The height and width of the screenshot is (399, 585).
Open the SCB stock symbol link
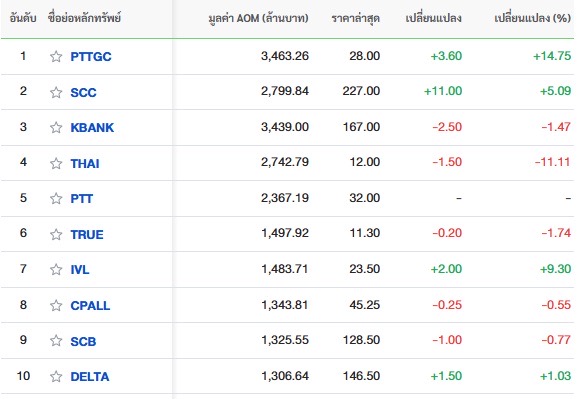(83, 341)
